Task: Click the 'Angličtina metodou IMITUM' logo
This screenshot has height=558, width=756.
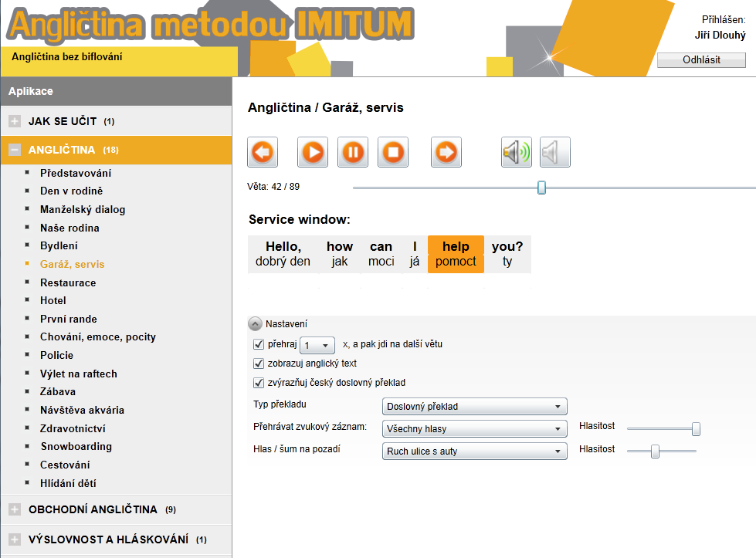Action: (211, 24)
